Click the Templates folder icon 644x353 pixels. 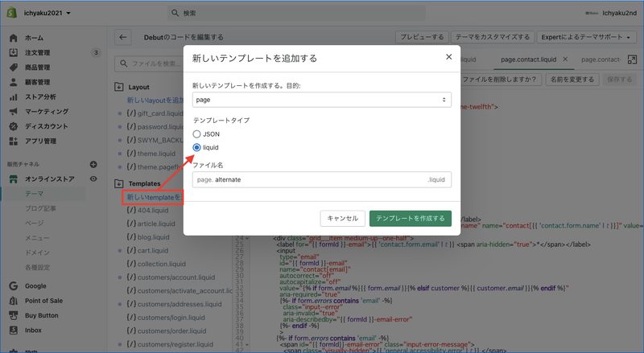118,183
